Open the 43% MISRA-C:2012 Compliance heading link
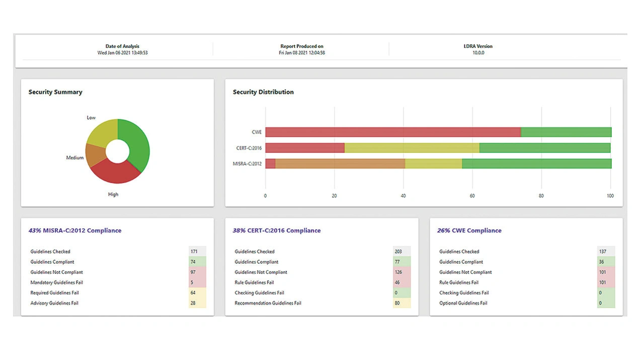The image size is (644, 363). point(75,231)
